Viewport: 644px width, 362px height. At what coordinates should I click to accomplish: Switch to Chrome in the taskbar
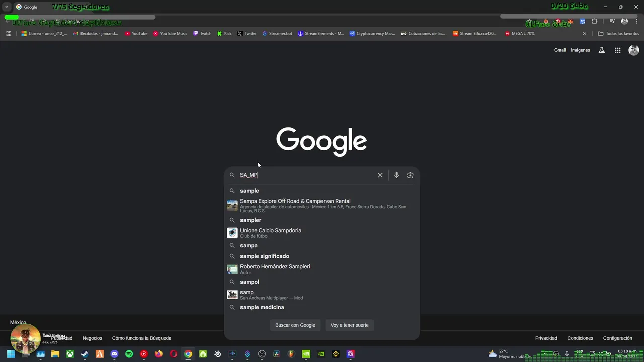[x=188, y=354]
